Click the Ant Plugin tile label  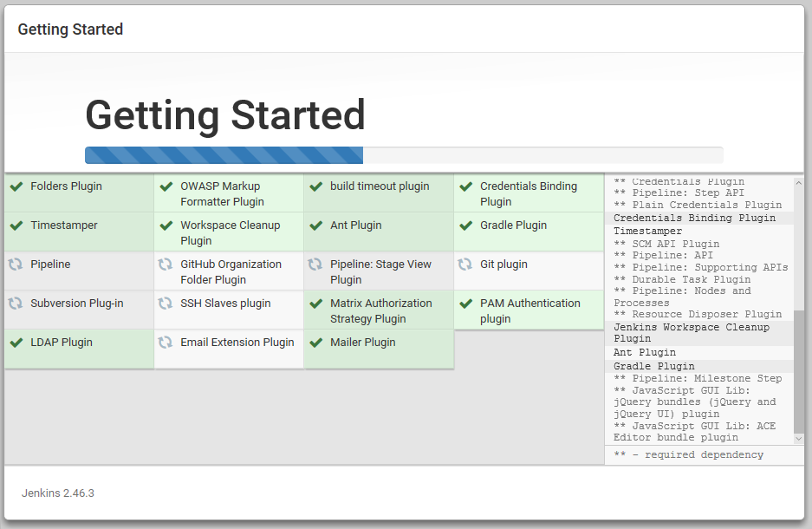coord(356,225)
